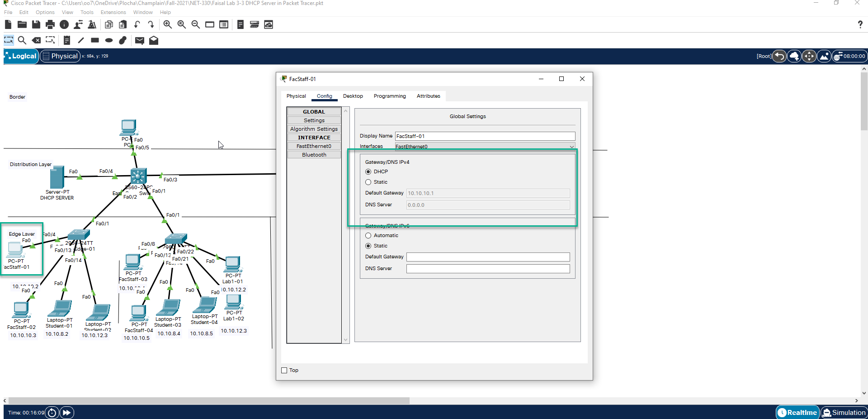Select IPv4 DHCP radio button

(368, 171)
